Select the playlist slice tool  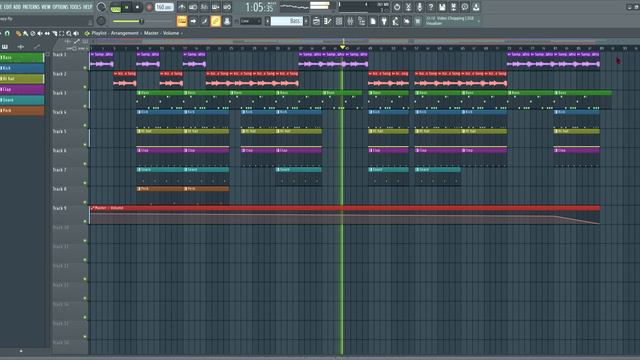[54, 33]
